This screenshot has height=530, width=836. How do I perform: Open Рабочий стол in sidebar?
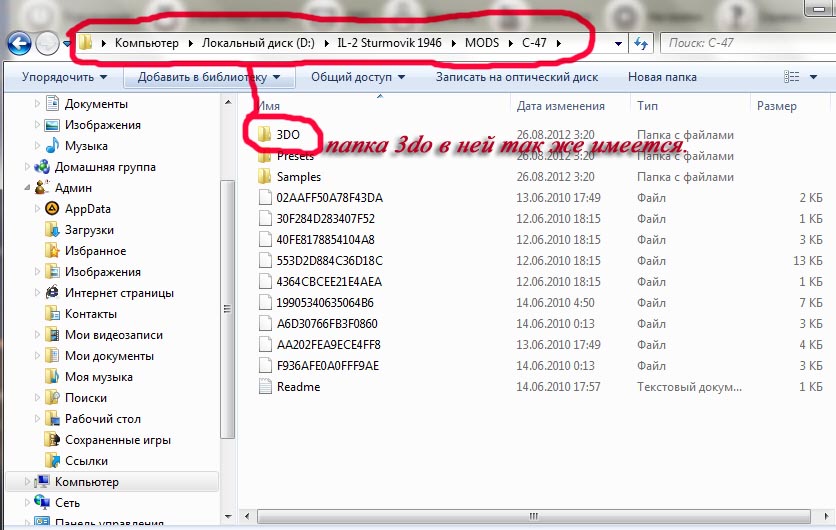pyautogui.click(x=102, y=419)
